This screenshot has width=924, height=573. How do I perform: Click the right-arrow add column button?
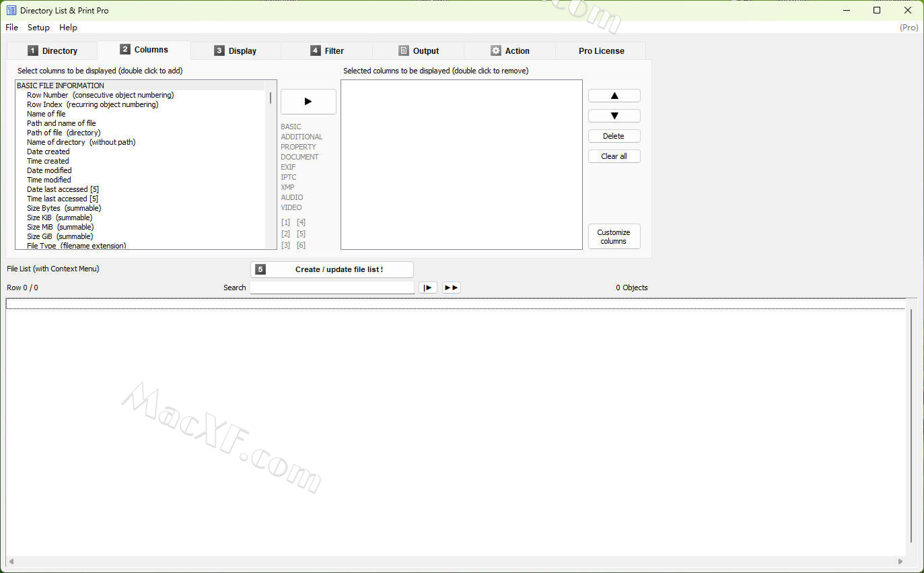[308, 102]
